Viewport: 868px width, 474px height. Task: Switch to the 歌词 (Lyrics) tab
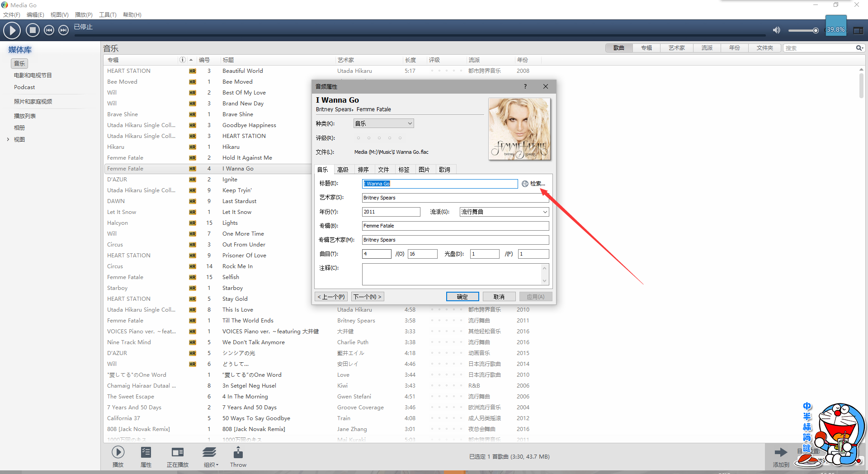(445, 170)
